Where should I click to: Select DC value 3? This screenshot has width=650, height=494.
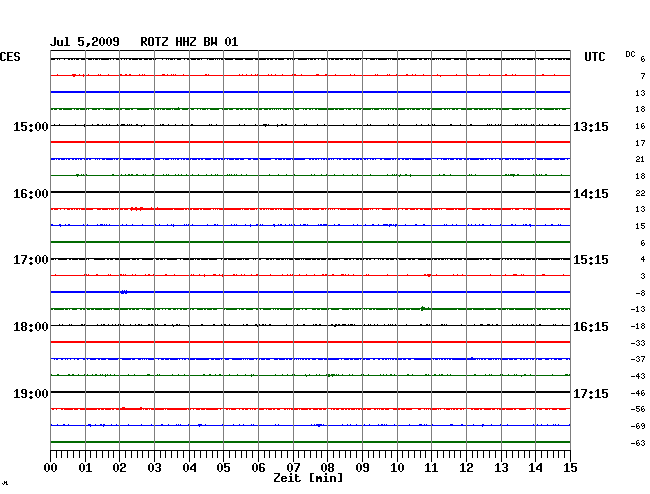pyautogui.click(x=643, y=276)
